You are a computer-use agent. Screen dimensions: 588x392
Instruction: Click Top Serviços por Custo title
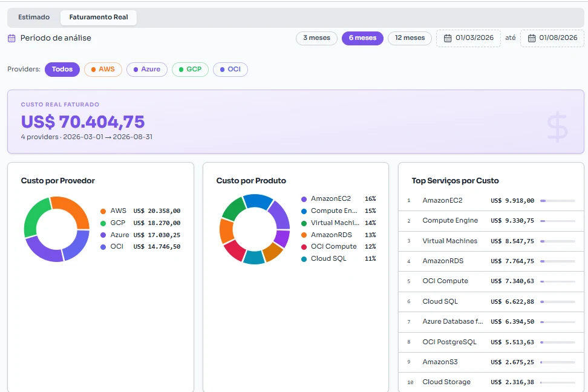pos(456,181)
